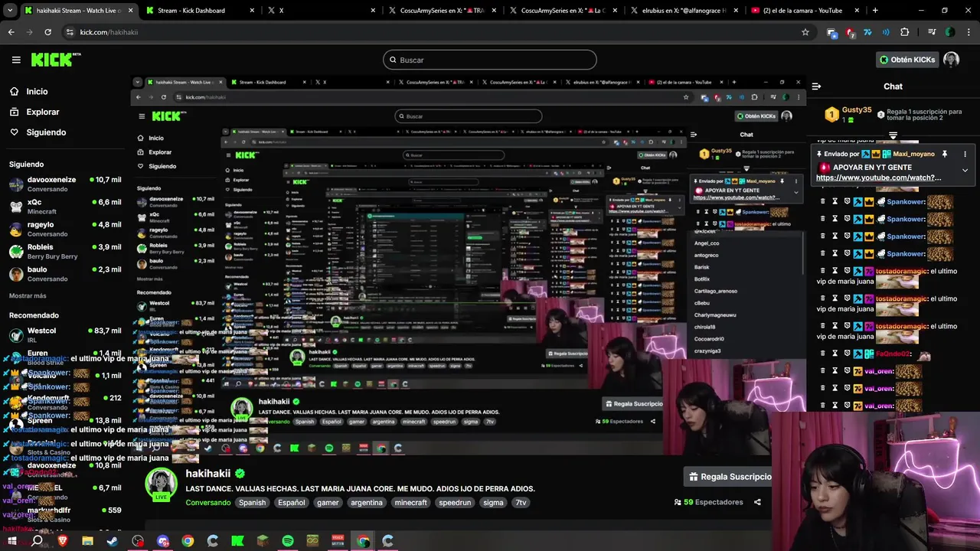Open rageylo channel in Siguiendo list
The image size is (980, 551).
tap(64, 229)
